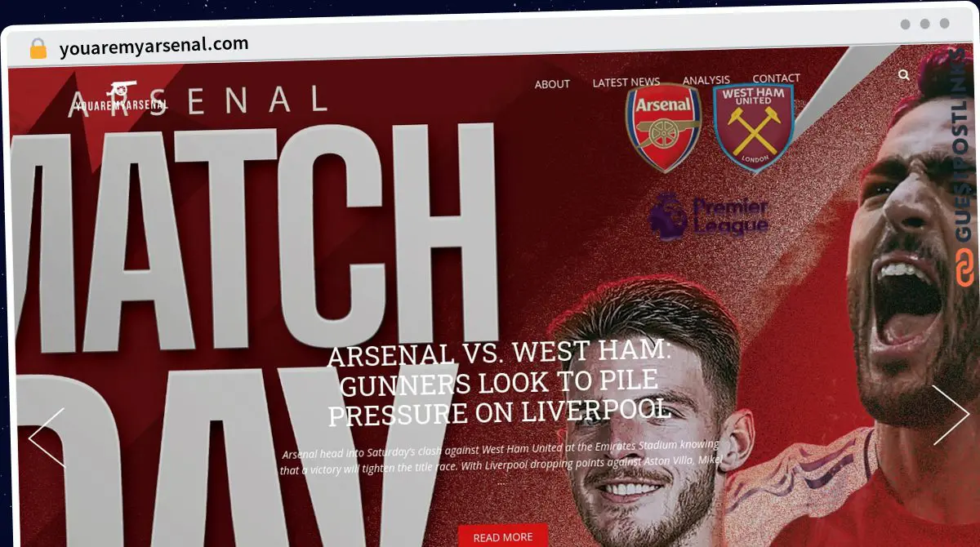Open the Arsenal vs. West Ham headline

[x=499, y=383]
